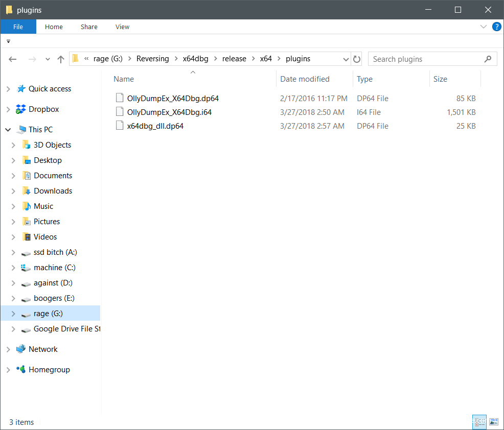
Task: Select the OllyDumpEx_X64Dbg.i64 file
Action: tap(169, 112)
